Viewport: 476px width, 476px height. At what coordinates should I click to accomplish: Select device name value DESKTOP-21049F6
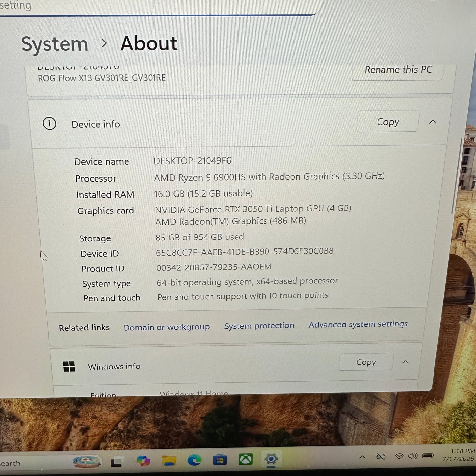(192, 161)
